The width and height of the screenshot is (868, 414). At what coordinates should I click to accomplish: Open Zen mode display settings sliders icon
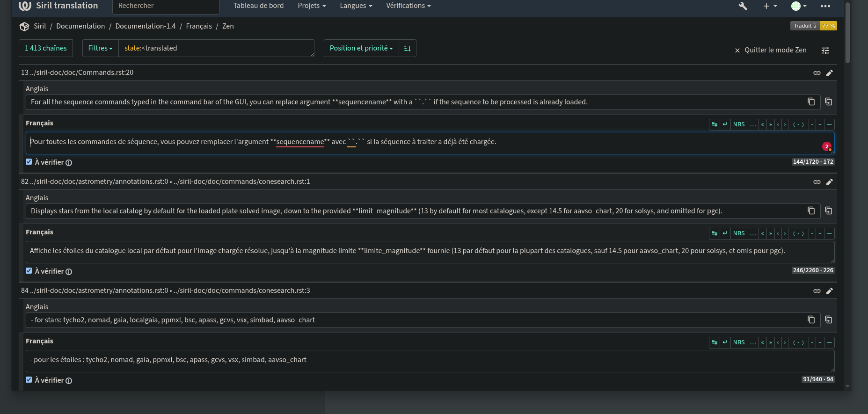(x=825, y=51)
